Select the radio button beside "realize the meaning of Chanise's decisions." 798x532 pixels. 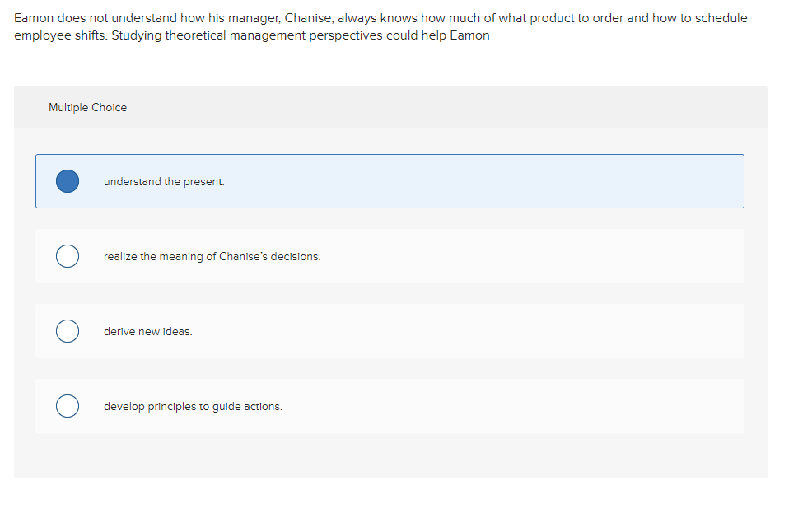pyautogui.click(x=67, y=256)
